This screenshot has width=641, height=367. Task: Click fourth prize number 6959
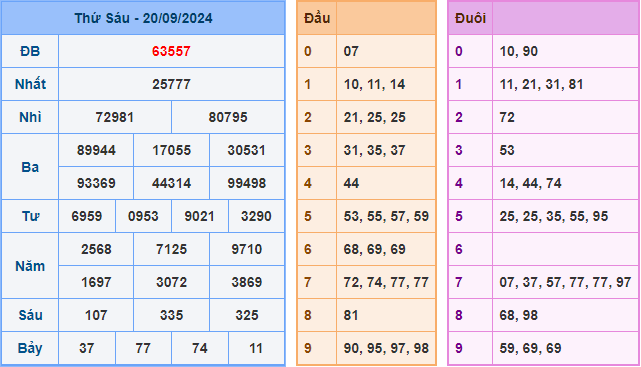pos(87,216)
